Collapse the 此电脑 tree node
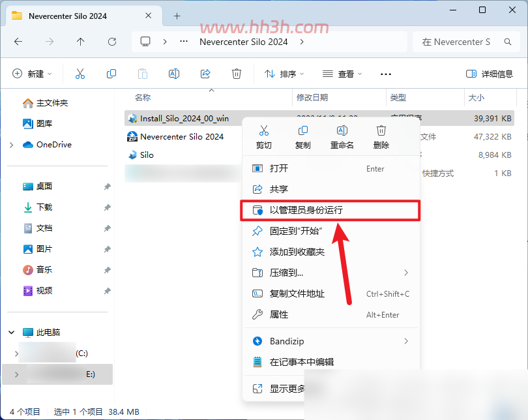This screenshot has height=420, width=528. 12,333
